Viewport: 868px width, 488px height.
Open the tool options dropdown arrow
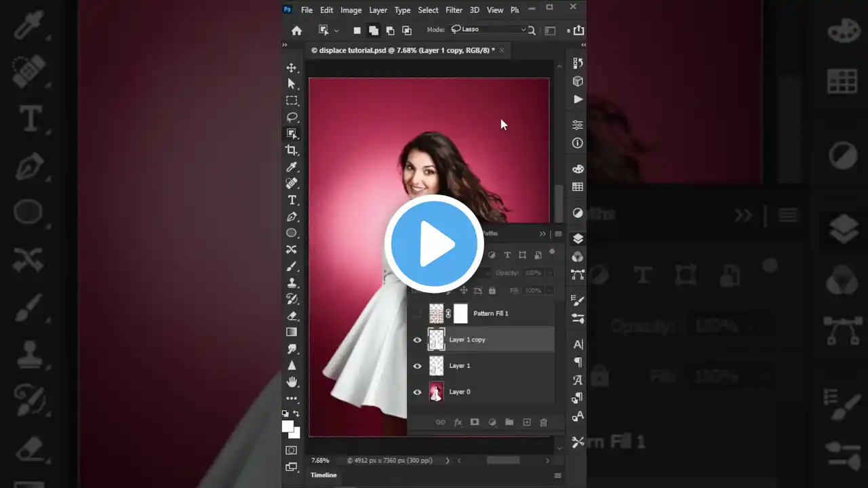[335, 30]
